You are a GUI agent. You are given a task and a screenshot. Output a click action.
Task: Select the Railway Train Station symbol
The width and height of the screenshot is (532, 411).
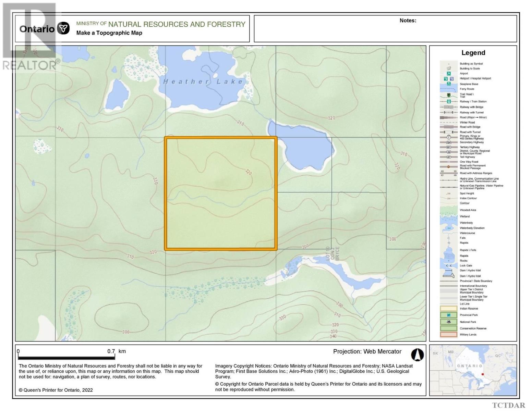(x=449, y=101)
